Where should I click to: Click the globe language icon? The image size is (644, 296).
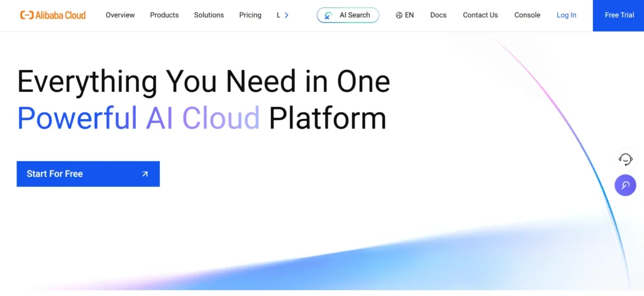click(399, 15)
